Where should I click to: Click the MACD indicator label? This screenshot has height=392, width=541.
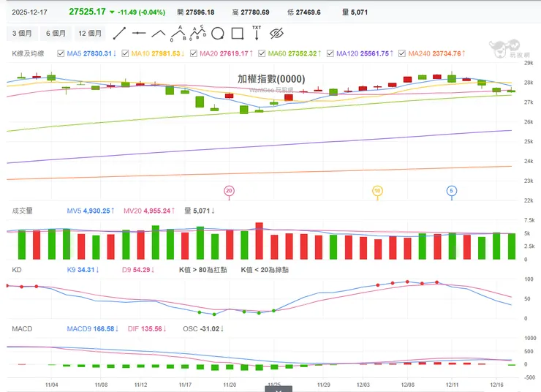pyautogui.click(x=22, y=329)
